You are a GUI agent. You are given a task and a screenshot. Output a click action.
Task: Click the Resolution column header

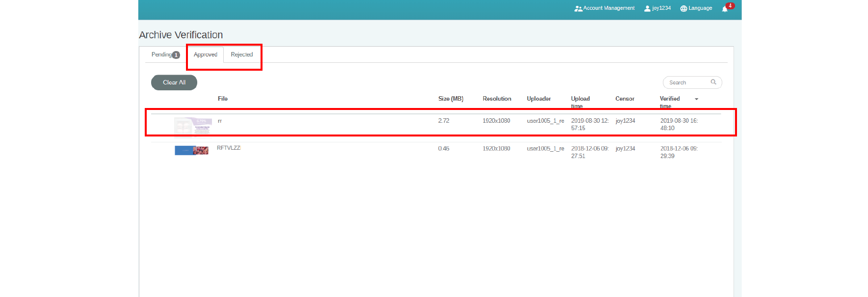pos(497,99)
